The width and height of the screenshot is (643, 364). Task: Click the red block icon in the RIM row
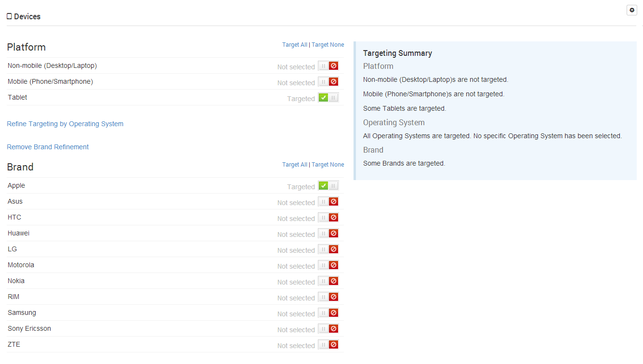[333, 297]
